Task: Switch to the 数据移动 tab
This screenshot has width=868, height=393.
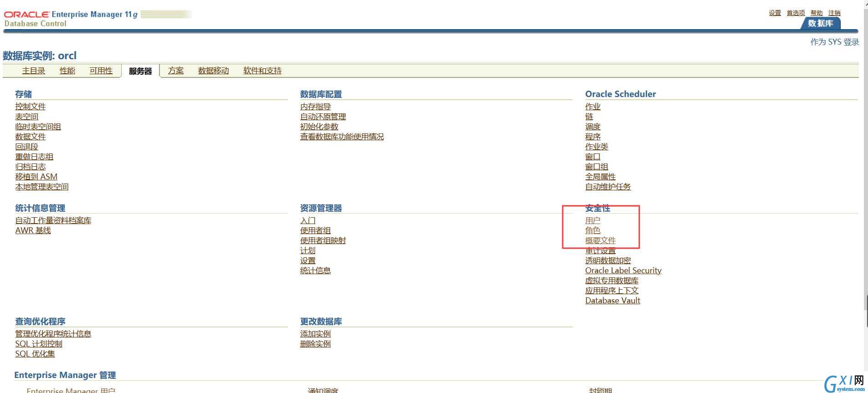Action: [213, 71]
